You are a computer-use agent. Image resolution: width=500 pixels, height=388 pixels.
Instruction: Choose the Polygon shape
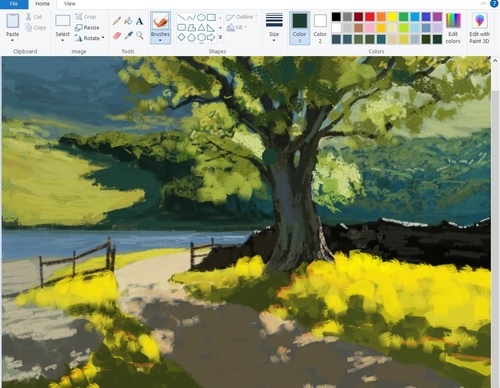pos(191,27)
